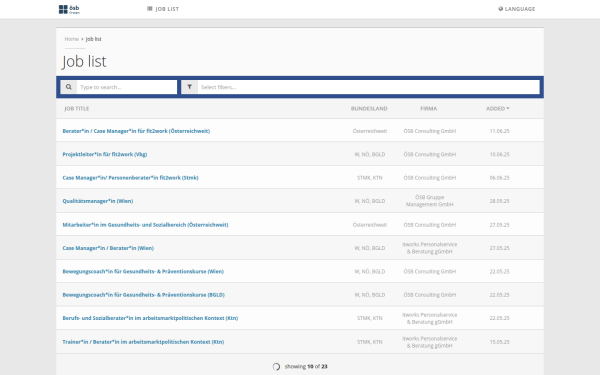Open Berufs- und Sozialberater*in (Ktn) job
This screenshot has height=375, width=600.
point(150,318)
